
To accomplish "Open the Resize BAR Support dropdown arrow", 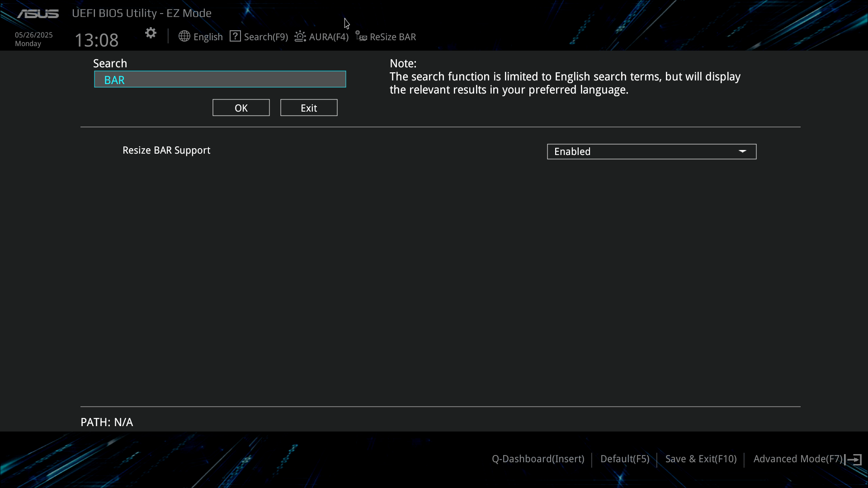I will click(x=742, y=151).
